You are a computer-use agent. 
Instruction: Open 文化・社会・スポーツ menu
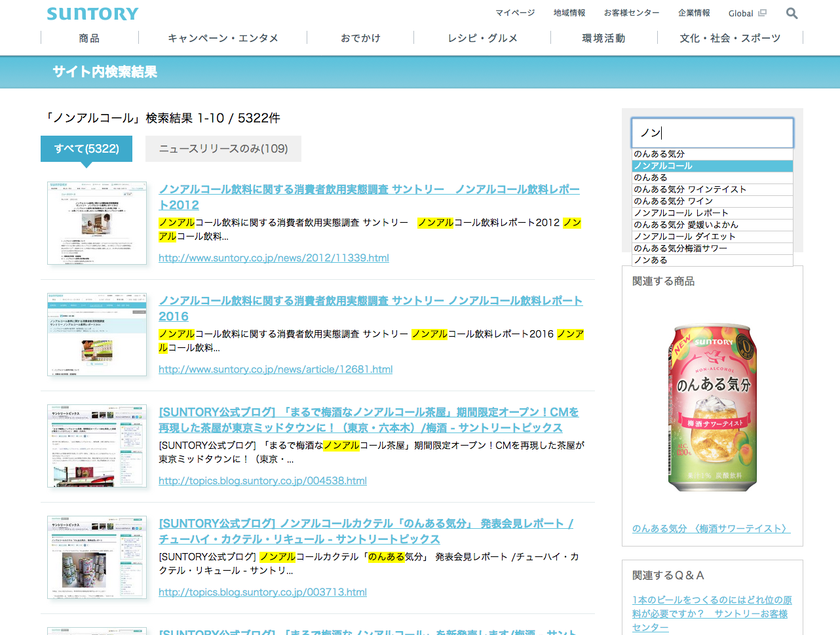coord(730,38)
